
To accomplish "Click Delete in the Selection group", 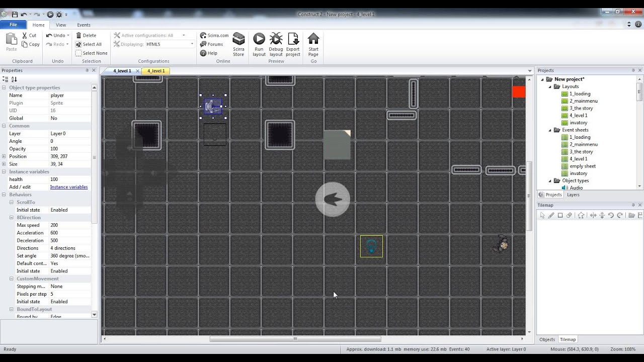I will pyautogui.click(x=86, y=35).
